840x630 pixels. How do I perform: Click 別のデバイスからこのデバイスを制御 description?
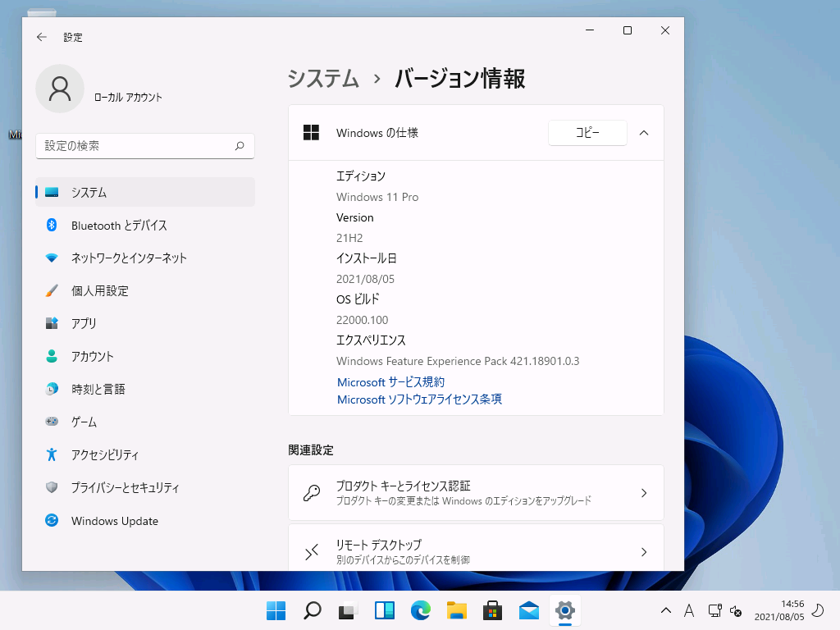403,559
